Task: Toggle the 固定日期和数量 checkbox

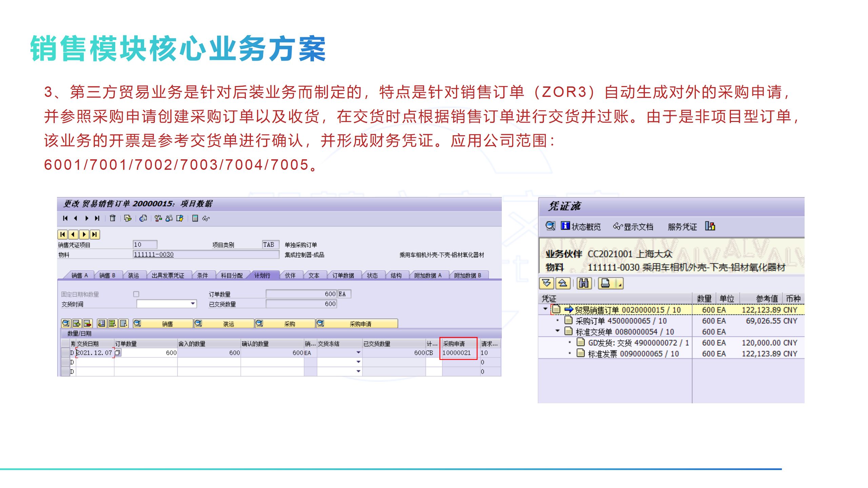Action: pyautogui.click(x=136, y=294)
